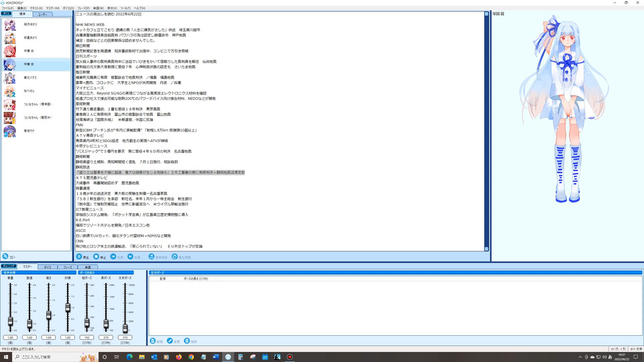This screenshot has height=362, width=644.
Task: Switch to the マスター tuning tab
Action: pos(28,267)
